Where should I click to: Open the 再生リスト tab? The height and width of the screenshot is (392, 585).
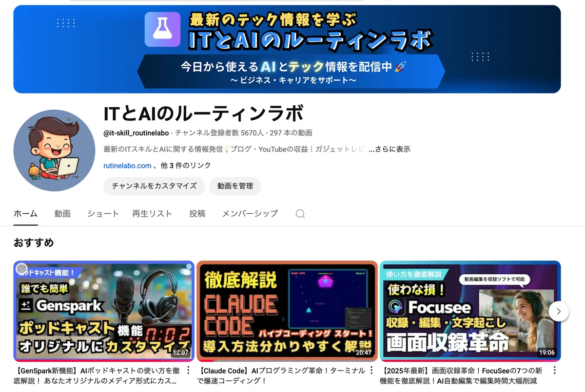pos(152,213)
